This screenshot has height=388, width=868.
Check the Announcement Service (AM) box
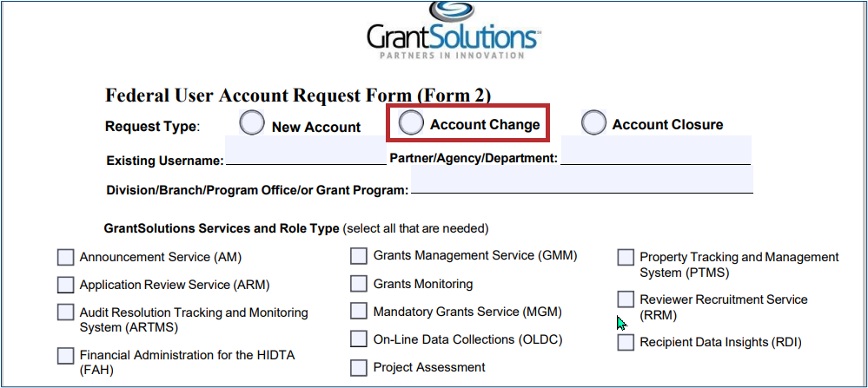point(66,257)
